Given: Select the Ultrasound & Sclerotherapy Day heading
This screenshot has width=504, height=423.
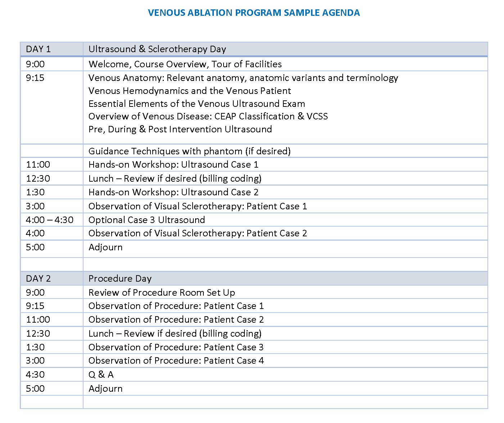Looking at the screenshot, I should coord(157,49).
